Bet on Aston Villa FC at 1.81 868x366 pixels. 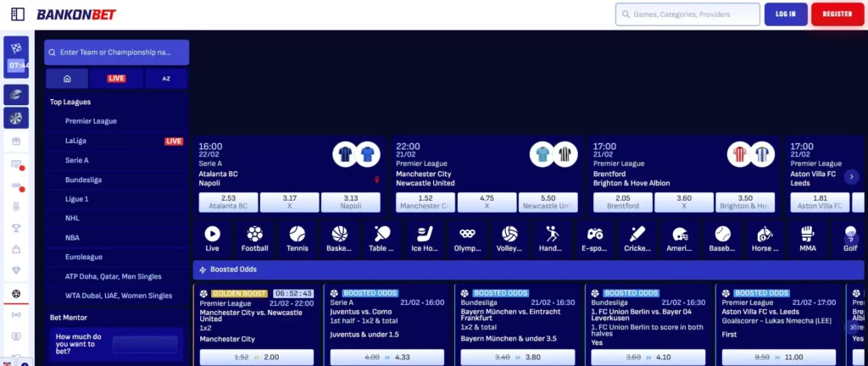pos(820,202)
